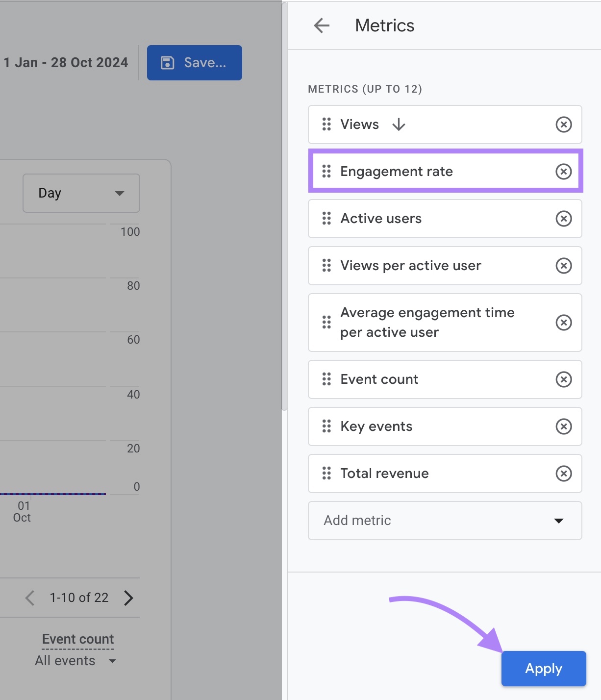Viewport: 601px width, 700px height.
Task: Click the back arrow beside Metrics header
Action: pyautogui.click(x=321, y=25)
